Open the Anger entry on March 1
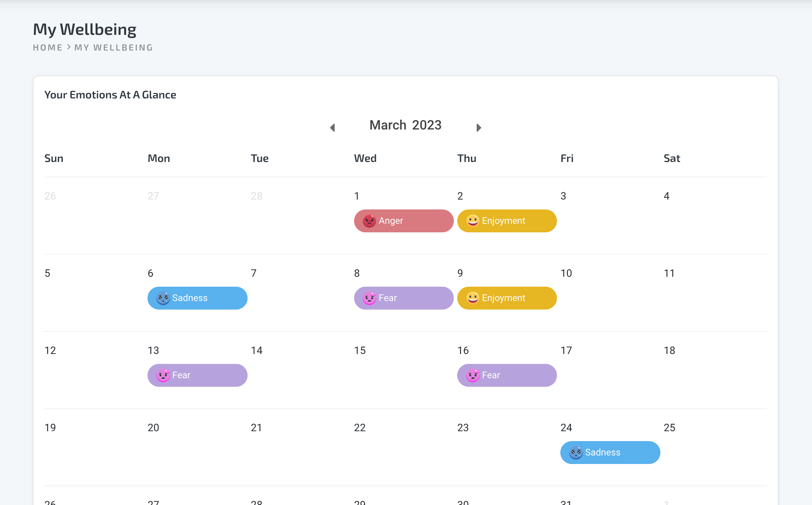The image size is (812, 505). [x=404, y=221]
